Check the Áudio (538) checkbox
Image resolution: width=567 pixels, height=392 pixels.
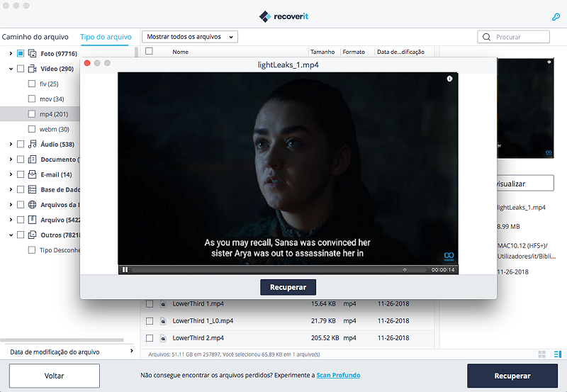coord(21,144)
